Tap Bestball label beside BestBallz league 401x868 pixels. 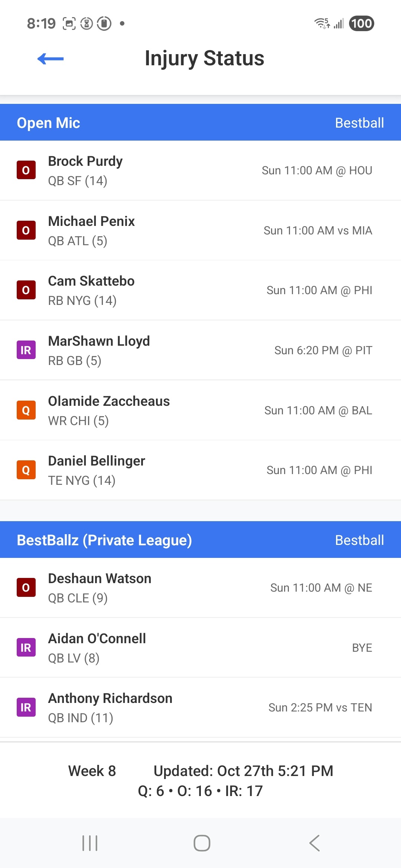[359, 540]
